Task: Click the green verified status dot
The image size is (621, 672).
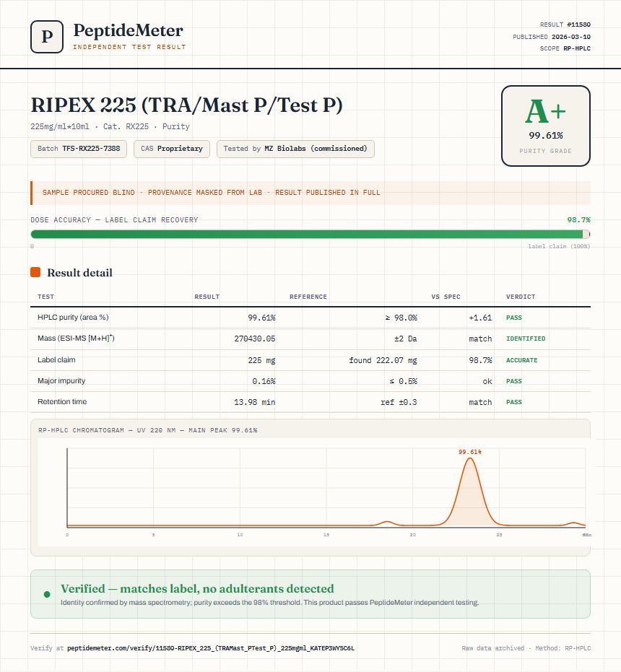Action: pos(47,594)
